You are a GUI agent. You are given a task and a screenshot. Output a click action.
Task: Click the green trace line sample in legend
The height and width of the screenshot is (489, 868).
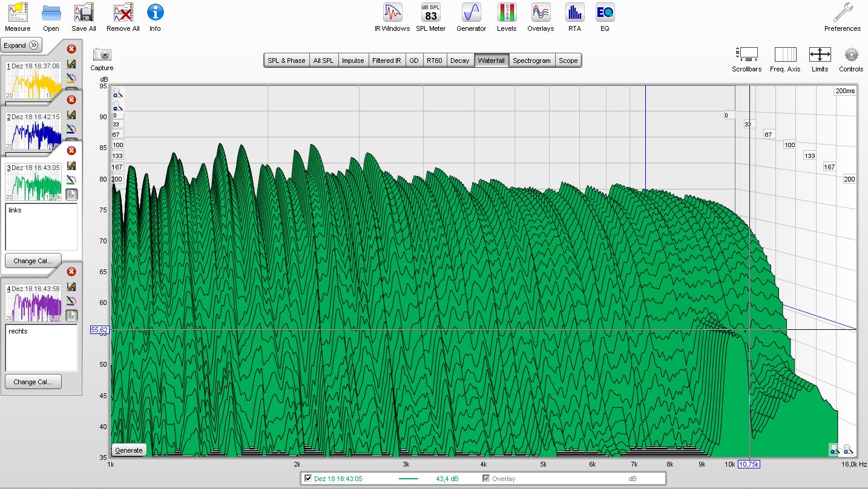point(409,479)
